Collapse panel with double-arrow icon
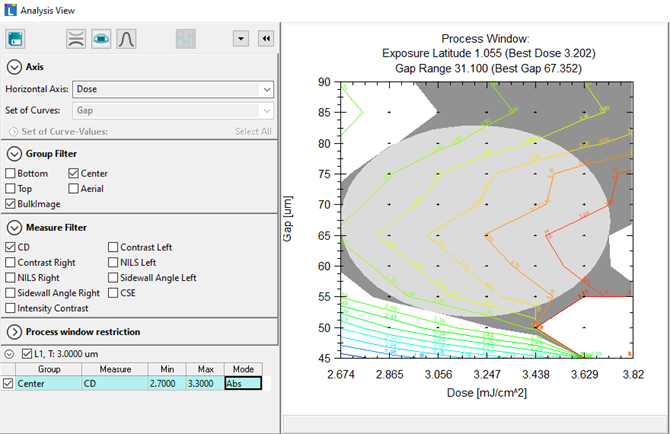The height and width of the screenshot is (434, 670). pos(266,39)
